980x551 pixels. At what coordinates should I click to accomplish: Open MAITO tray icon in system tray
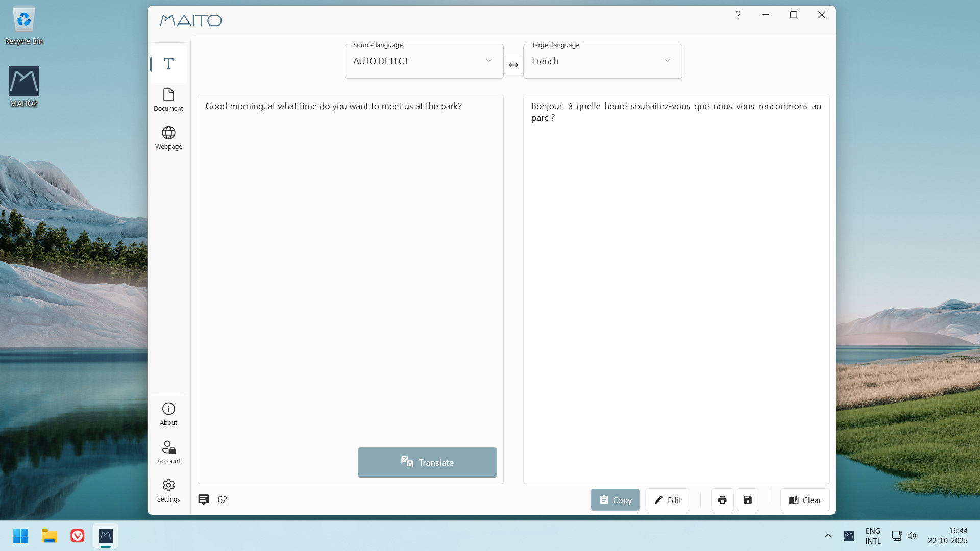(848, 536)
